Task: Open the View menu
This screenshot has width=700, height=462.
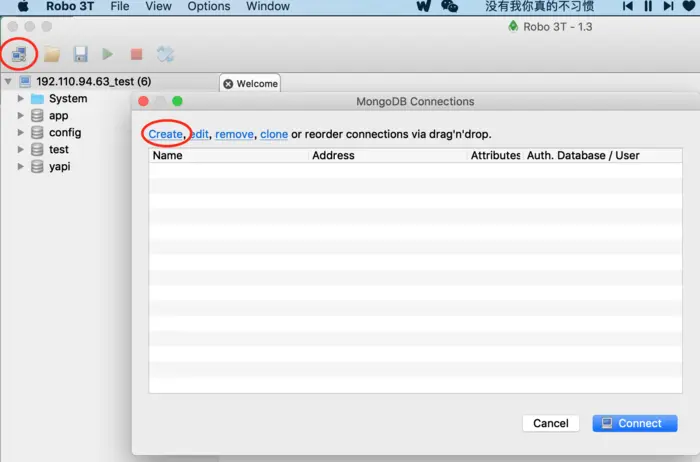Action: pos(158,6)
